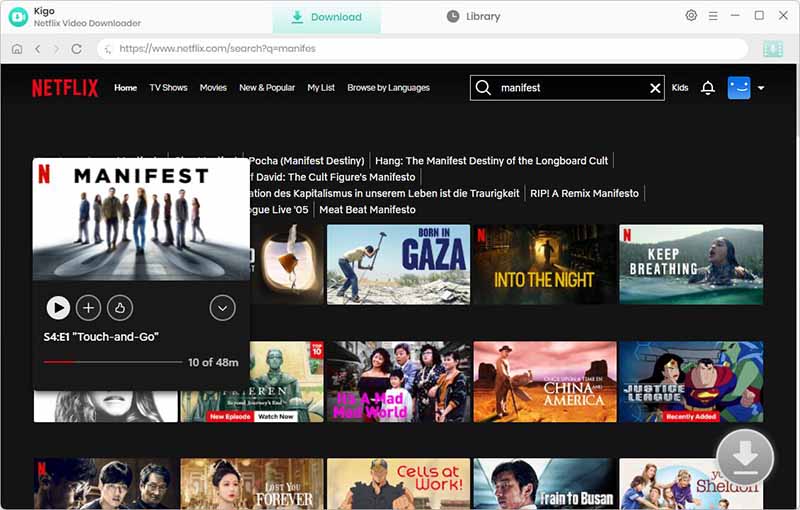Navigate forward with the forward arrow
Image resolution: width=800 pixels, height=510 pixels.
(x=56, y=49)
